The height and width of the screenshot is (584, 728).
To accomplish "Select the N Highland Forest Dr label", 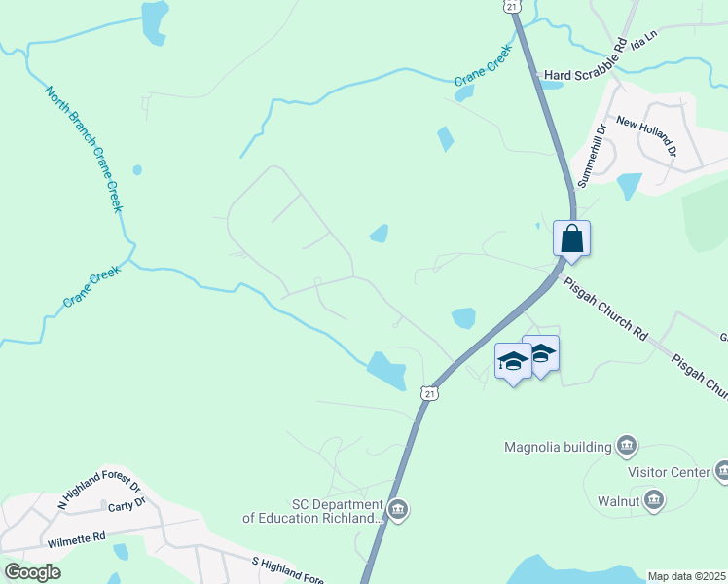I will tap(99, 490).
